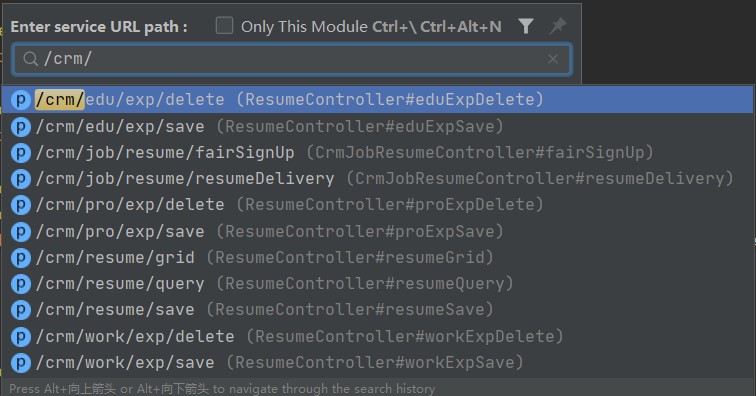Click the magnifier search icon

31,59
